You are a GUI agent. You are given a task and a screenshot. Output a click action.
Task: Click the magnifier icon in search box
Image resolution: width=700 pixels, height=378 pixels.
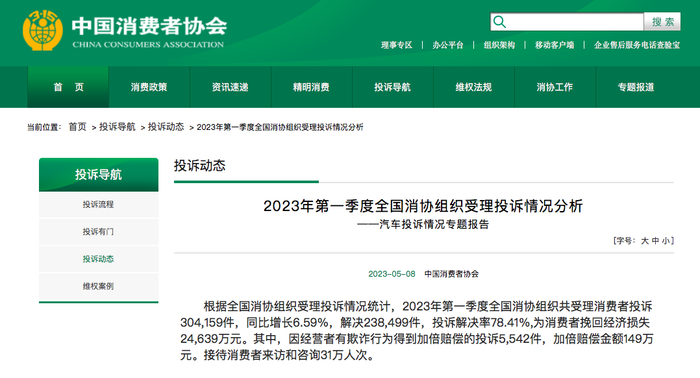tap(500, 22)
